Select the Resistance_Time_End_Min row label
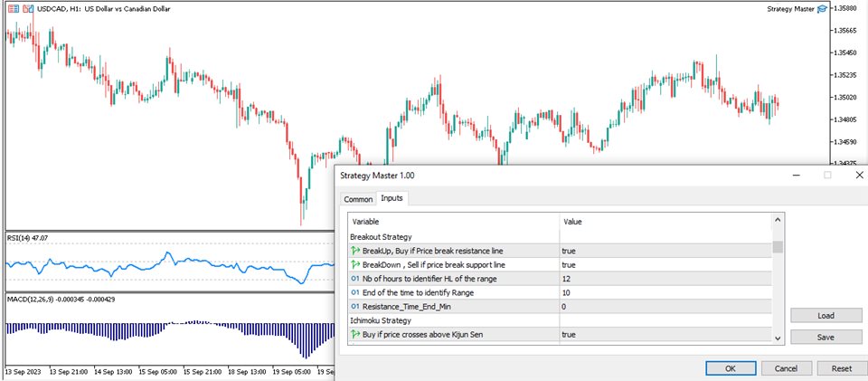The width and height of the screenshot is (868, 381). pyautogui.click(x=409, y=306)
